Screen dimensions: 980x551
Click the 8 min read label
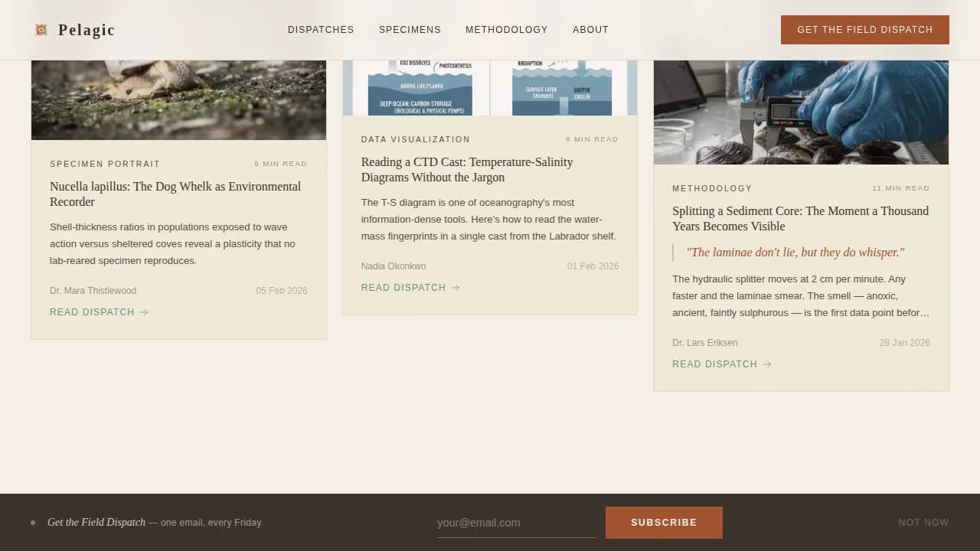(592, 139)
